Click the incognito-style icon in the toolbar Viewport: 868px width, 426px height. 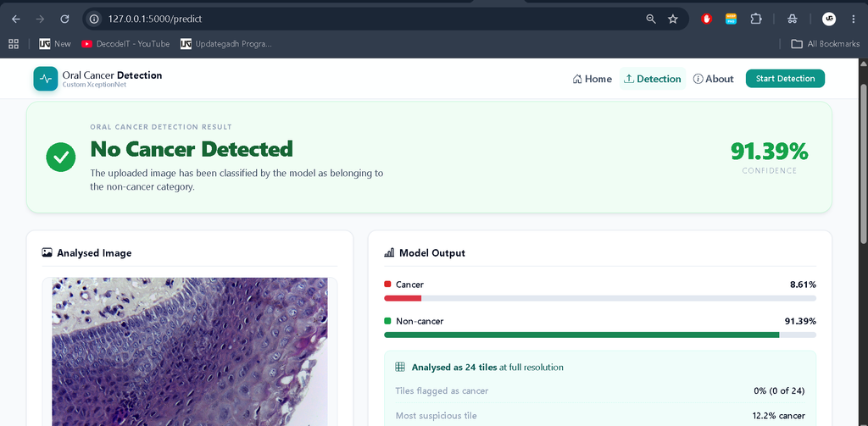pyautogui.click(x=793, y=19)
